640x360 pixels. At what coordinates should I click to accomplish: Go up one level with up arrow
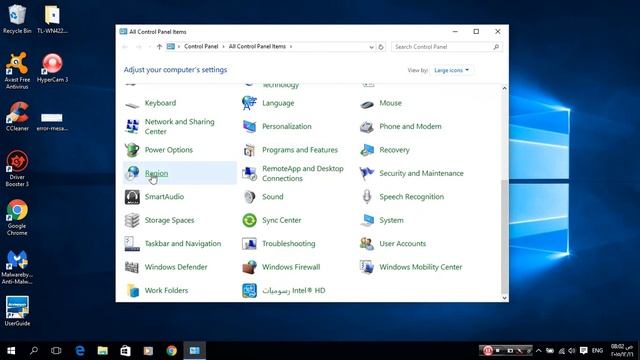[159, 47]
